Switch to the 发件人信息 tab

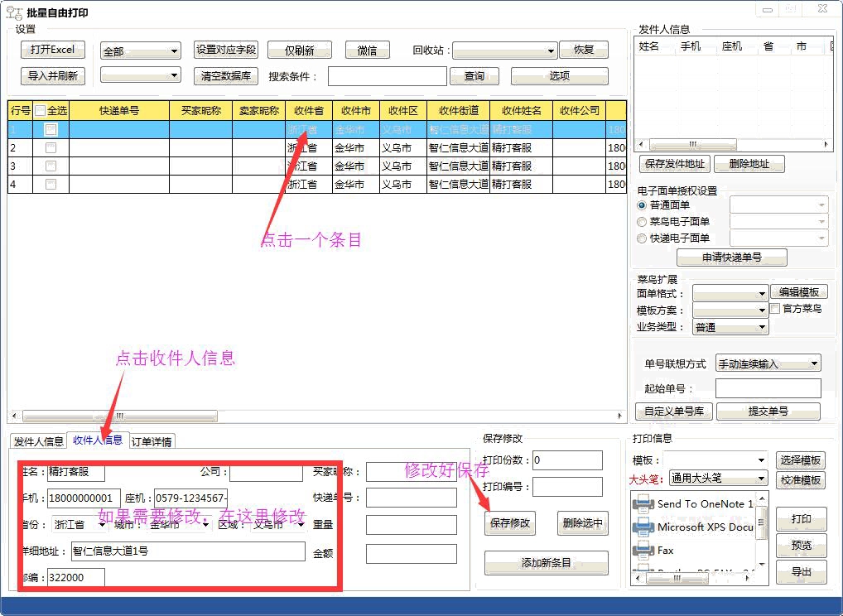(x=38, y=441)
